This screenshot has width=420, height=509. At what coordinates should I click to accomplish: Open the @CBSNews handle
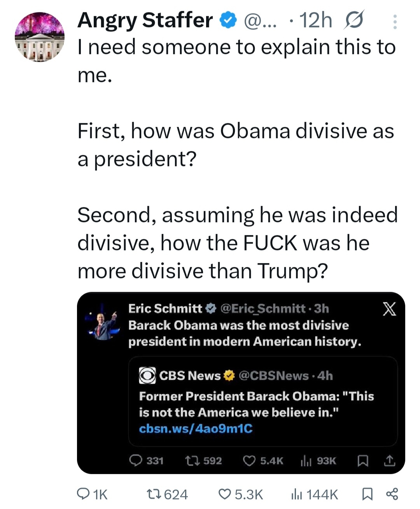(x=273, y=376)
